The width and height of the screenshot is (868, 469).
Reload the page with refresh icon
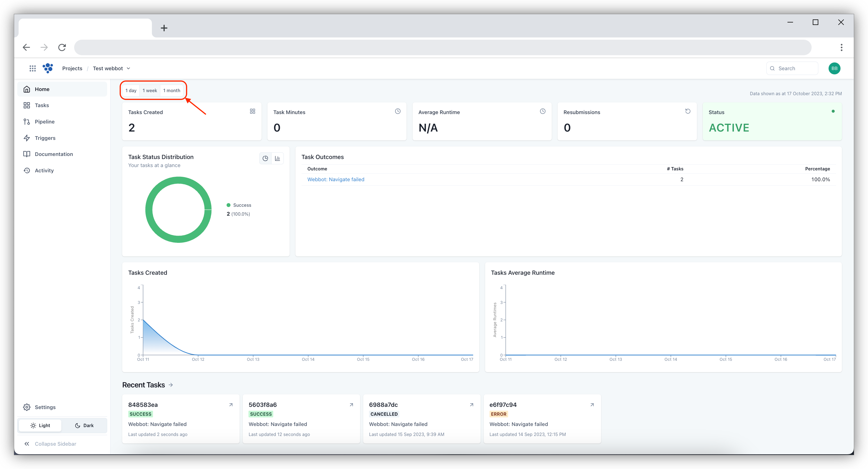pyautogui.click(x=62, y=47)
